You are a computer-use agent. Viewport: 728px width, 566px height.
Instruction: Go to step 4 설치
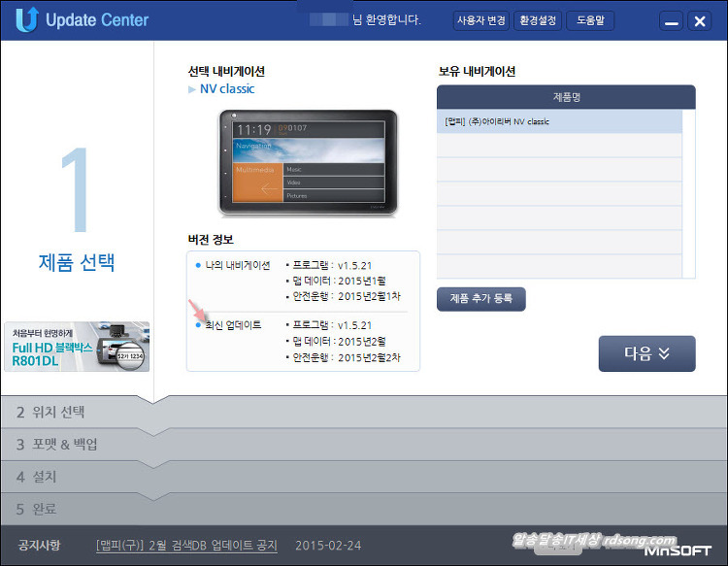click(364, 477)
